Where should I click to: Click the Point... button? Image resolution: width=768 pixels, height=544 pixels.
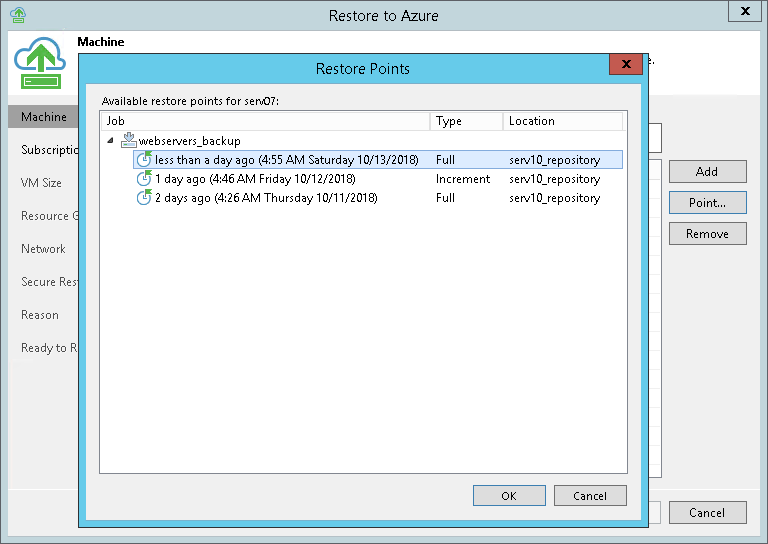click(x=707, y=203)
